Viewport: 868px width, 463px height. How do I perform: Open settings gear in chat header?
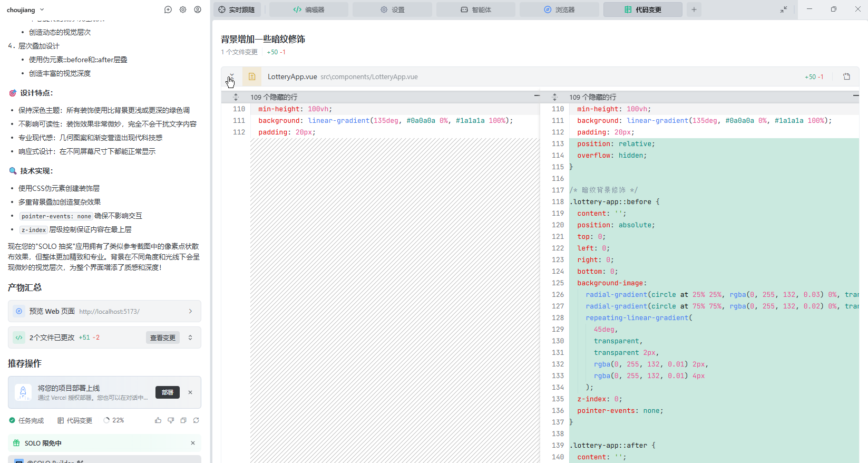183,9
